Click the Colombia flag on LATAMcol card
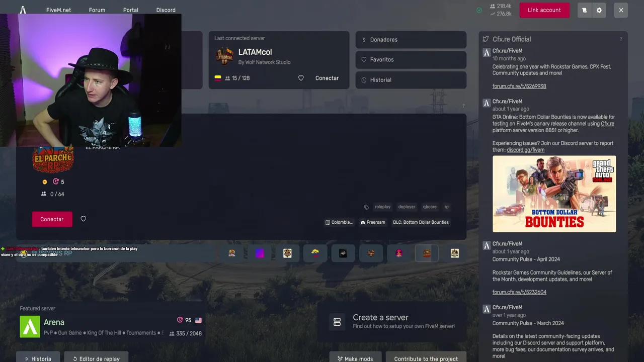The image size is (644, 362). point(218,78)
